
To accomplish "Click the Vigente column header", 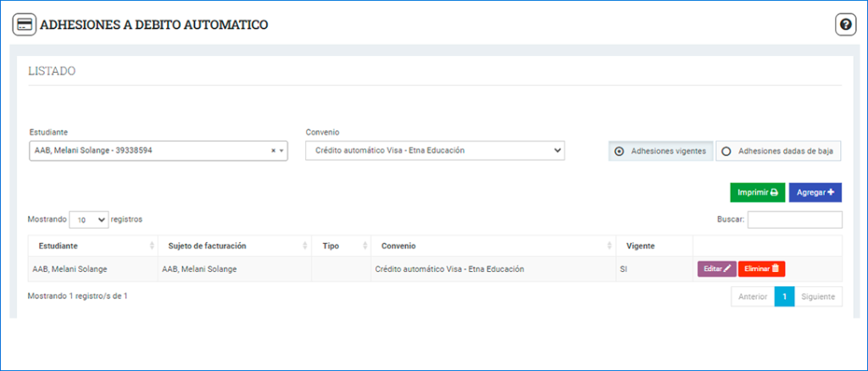I will coord(654,246).
